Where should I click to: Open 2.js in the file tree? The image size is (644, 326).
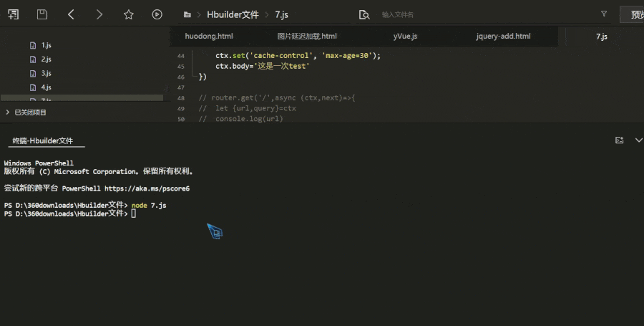click(46, 59)
